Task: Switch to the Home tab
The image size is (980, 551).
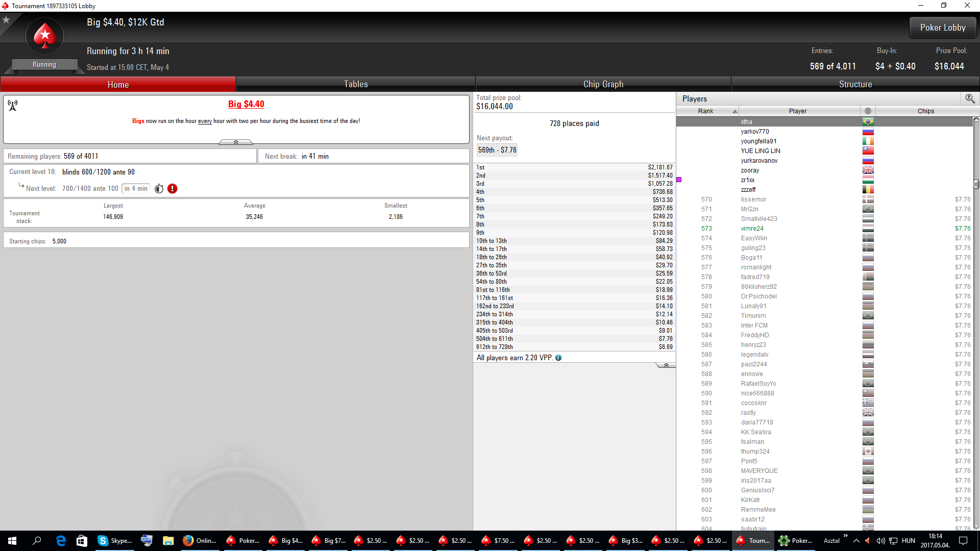Action: (118, 84)
